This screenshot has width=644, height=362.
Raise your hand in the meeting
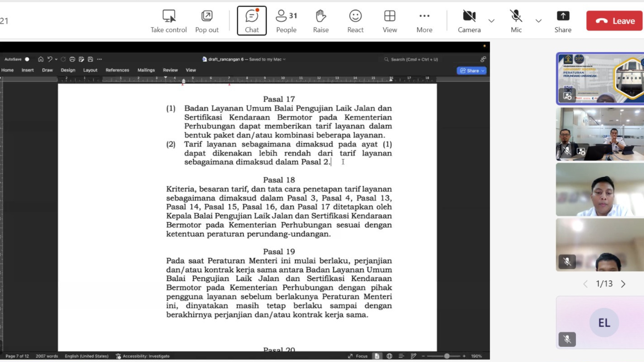(321, 21)
